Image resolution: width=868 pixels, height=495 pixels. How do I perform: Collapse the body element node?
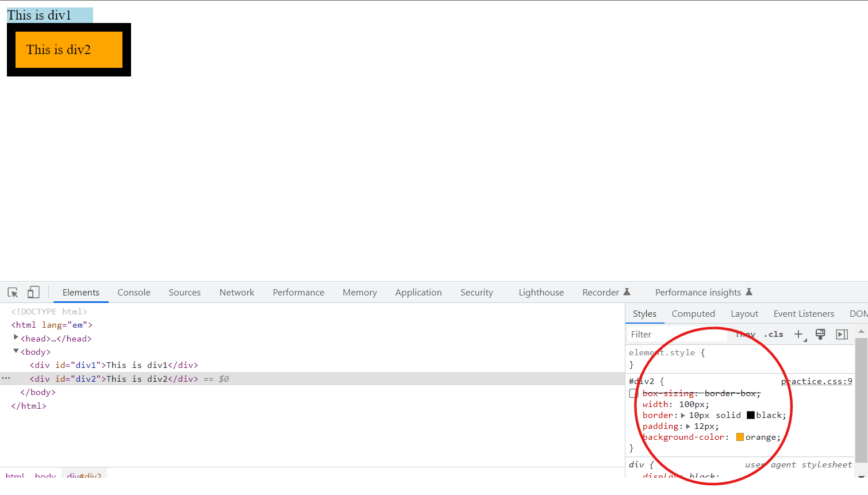point(16,351)
